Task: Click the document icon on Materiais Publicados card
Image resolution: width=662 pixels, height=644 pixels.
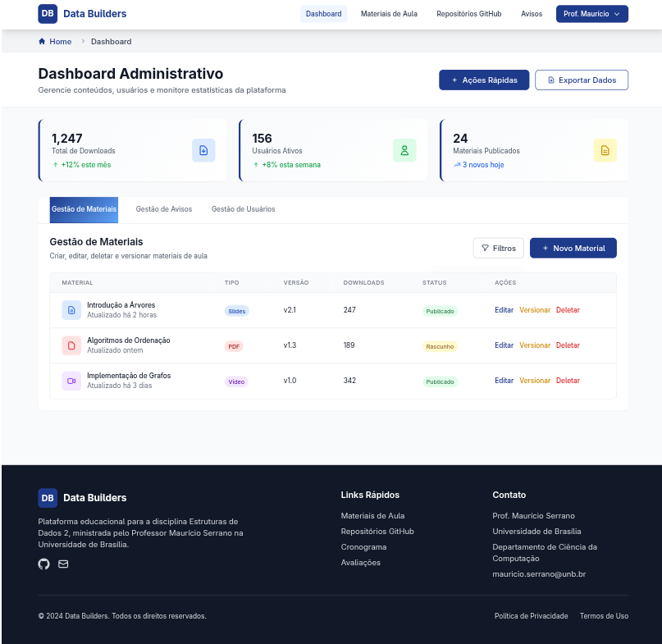Action: pos(605,150)
